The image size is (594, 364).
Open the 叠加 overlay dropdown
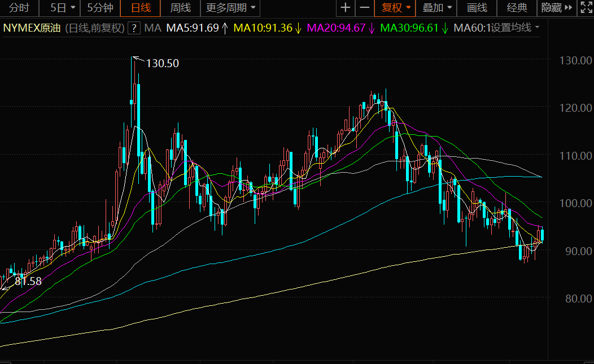coord(438,8)
